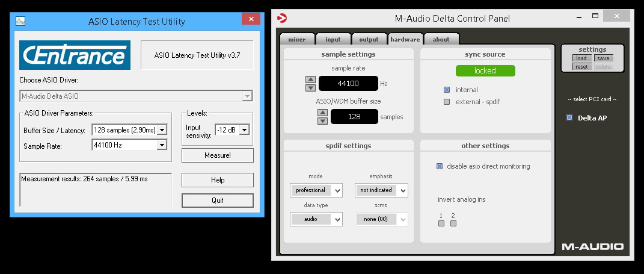The width and height of the screenshot is (644, 274).
Task: Open the scms dropdown
Action: pos(382,219)
